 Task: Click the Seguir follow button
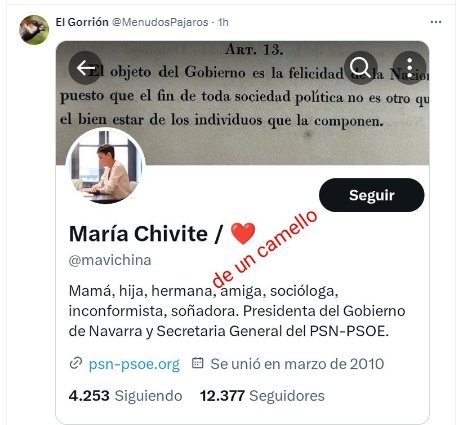[x=372, y=195]
